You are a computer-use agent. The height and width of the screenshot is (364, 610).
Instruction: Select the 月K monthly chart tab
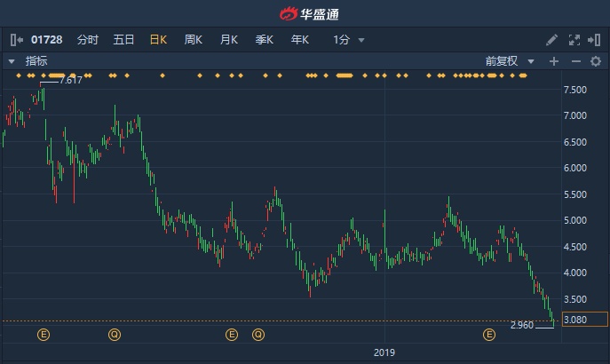pyautogui.click(x=229, y=40)
